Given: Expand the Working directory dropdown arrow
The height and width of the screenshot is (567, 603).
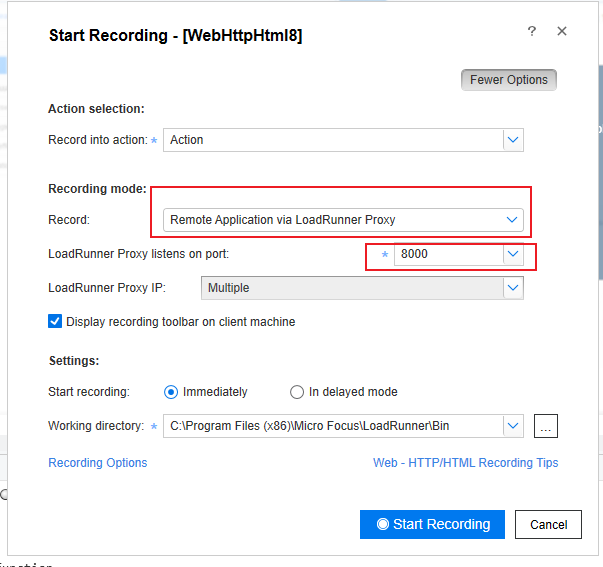Looking at the screenshot, I should (x=513, y=426).
